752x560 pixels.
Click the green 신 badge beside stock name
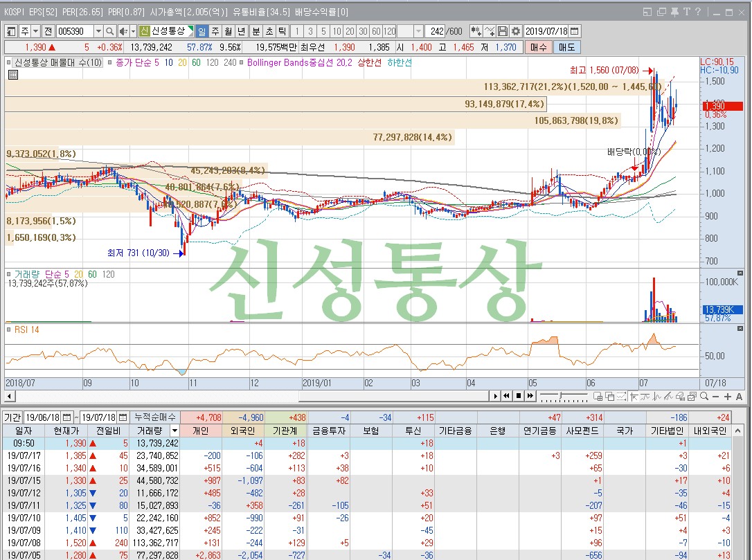[144, 32]
